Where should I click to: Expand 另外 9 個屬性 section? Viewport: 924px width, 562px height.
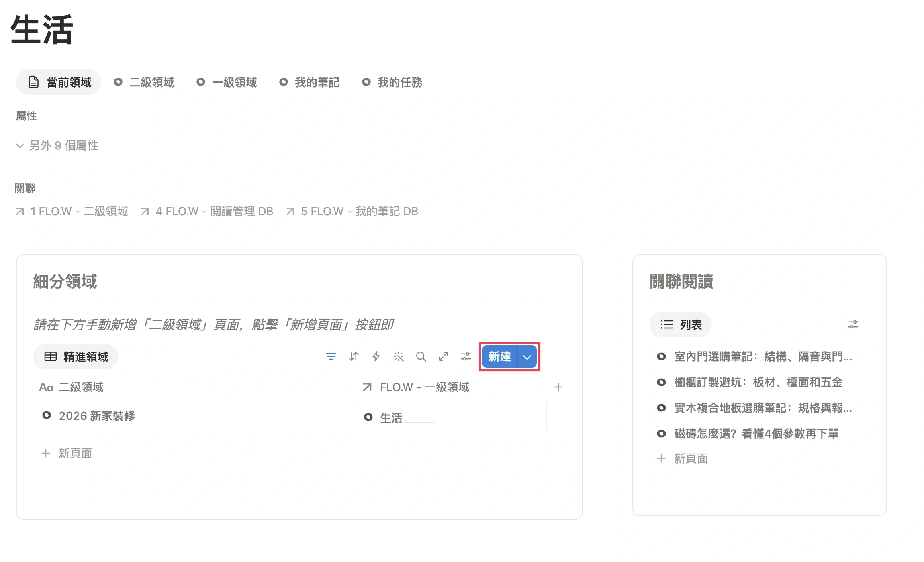coord(57,145)
